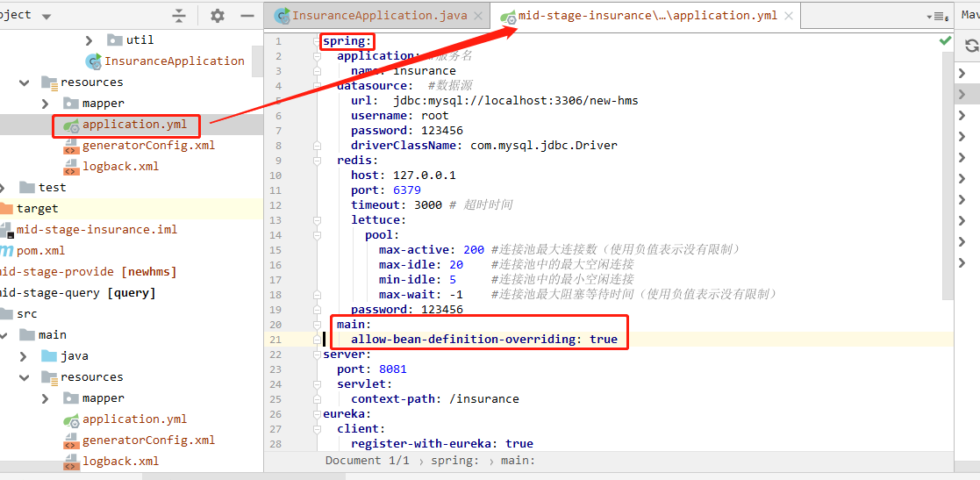Expand the util folder
Screen dimensions: 980x480
point(89,40)
